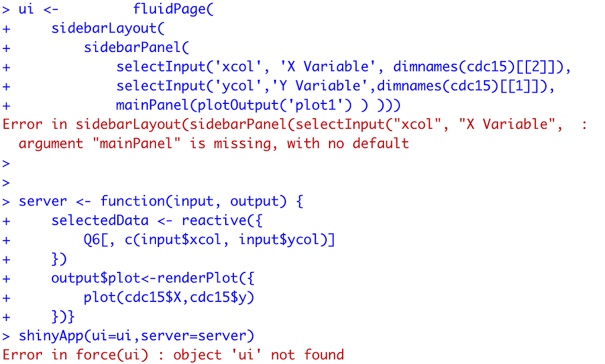Screen dimensions: 605x364
Task: Click shinyApp(ui=ui,server=server) command
Action: pos(136,336)
